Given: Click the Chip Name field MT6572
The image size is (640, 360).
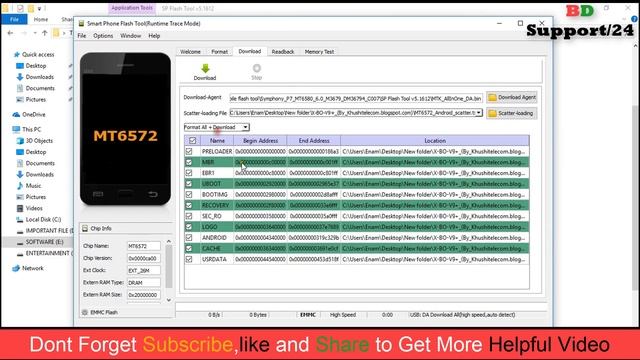Looking at the screenshot, I should (x=144, y=246).
